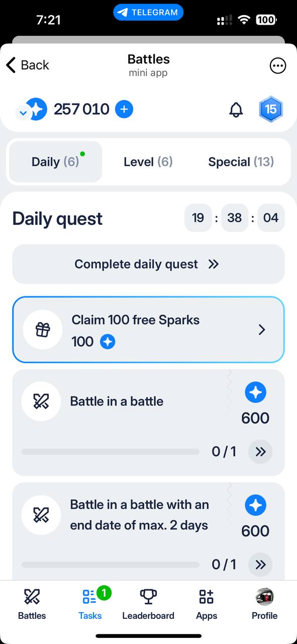Add Sparks with the blue plus icon

(x=124, y=109)
